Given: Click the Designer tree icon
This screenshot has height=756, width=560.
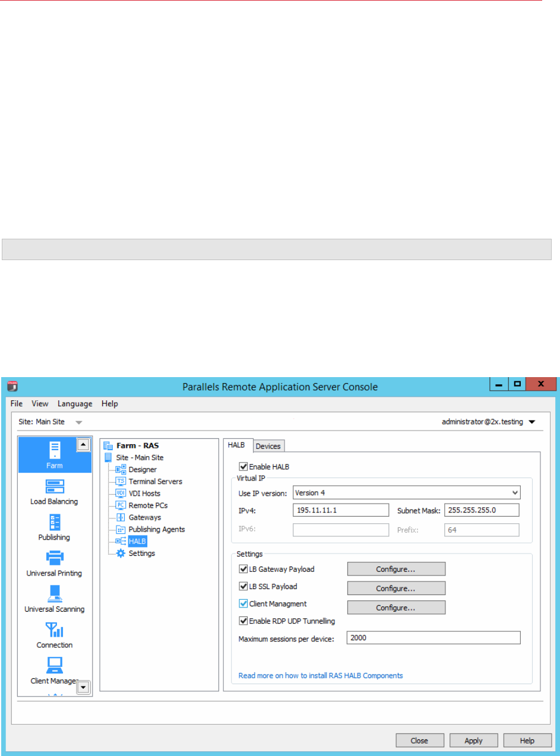Looking at the screenshot, I should (x=121, y=469).
